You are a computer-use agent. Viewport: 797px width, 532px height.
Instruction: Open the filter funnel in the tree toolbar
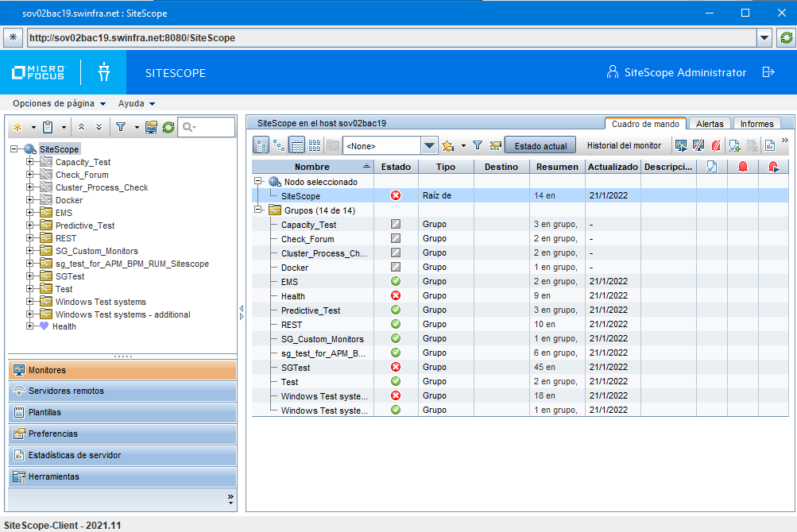(122, 126)
